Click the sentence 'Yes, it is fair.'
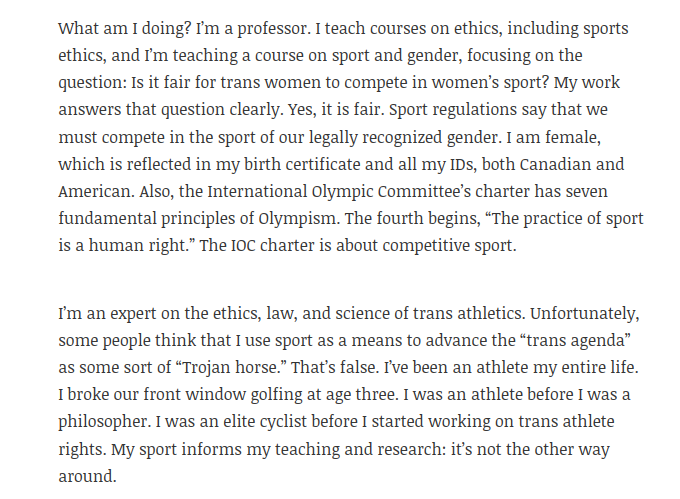 [336, 110]
